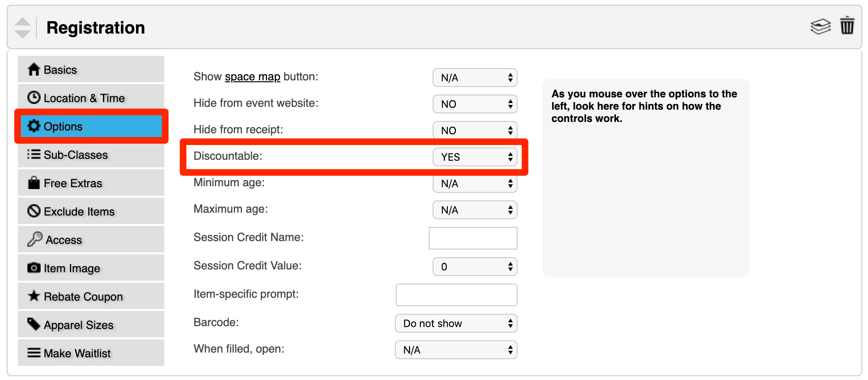Click the move-down arrow beside Registration
Screen dimensions: 868x380
point(23,34)
